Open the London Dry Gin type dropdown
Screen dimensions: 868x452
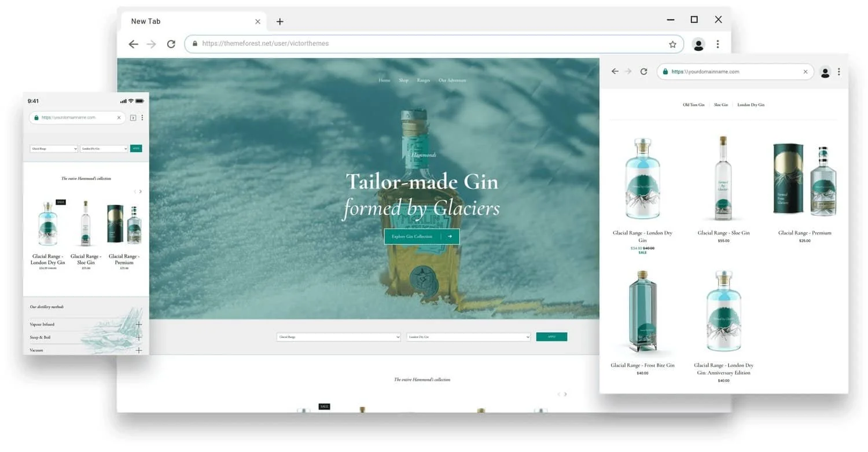[x=468, y=336]
